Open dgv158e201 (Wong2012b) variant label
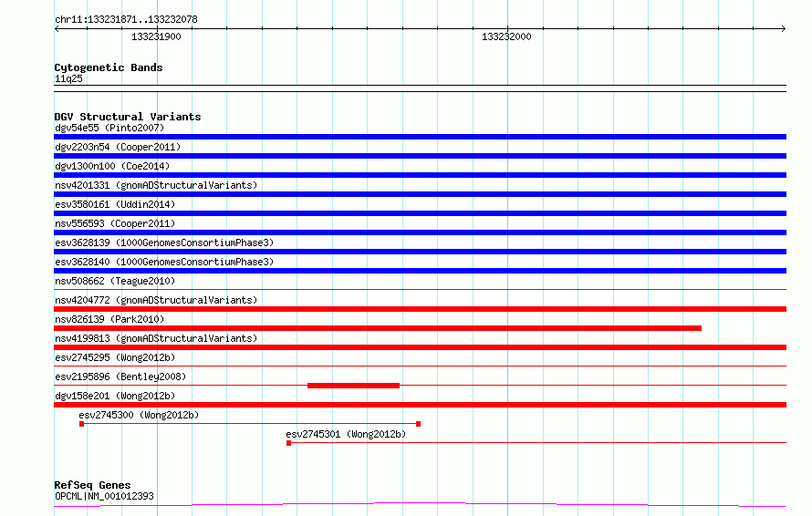The width and height of the screenshot is (812, 516). click(115, 396)
